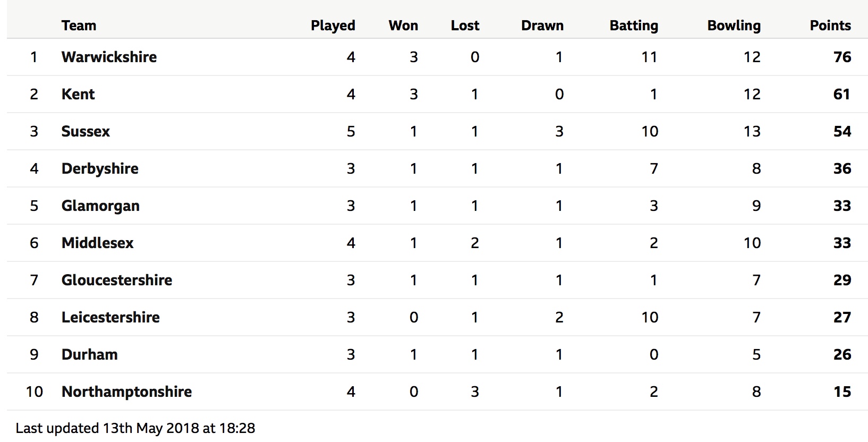
Task: Select the Played column header
Action: point(333,25)
